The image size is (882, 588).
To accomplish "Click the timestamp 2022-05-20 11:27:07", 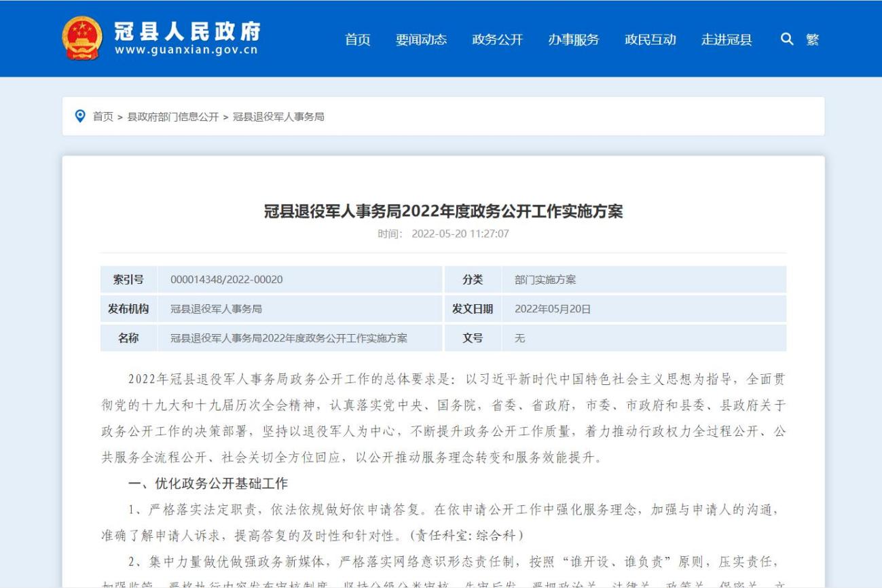I will click(460, 234).
